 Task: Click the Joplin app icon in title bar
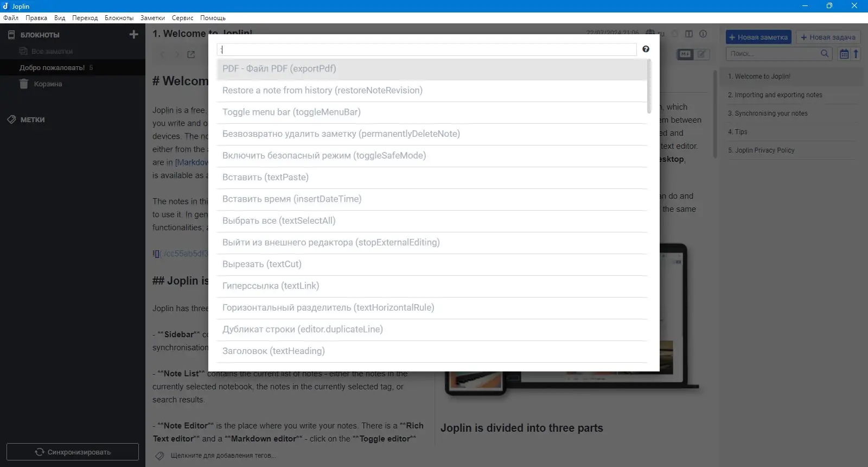[5, 6]
